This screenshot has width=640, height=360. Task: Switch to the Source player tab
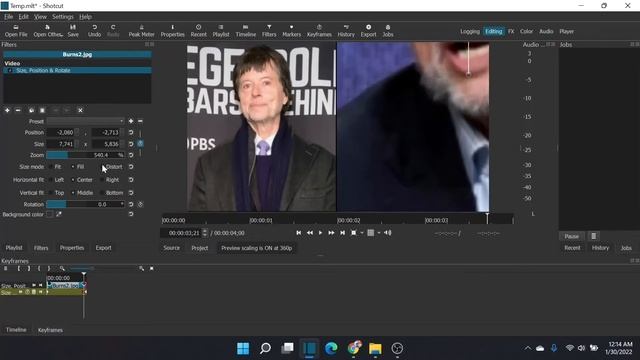coord(171,248)
